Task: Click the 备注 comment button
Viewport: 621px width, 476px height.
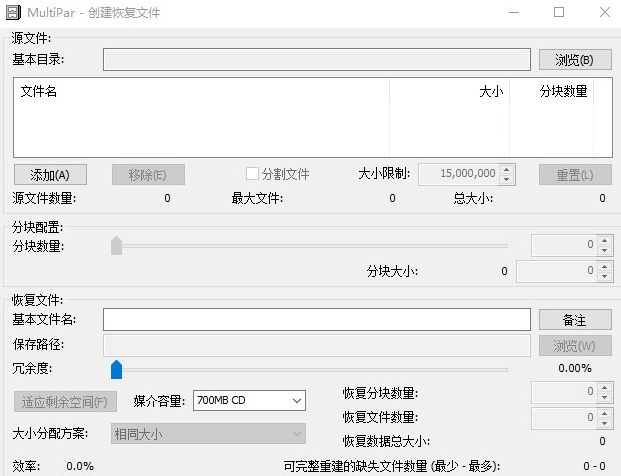Action: [x=575, y=320]
